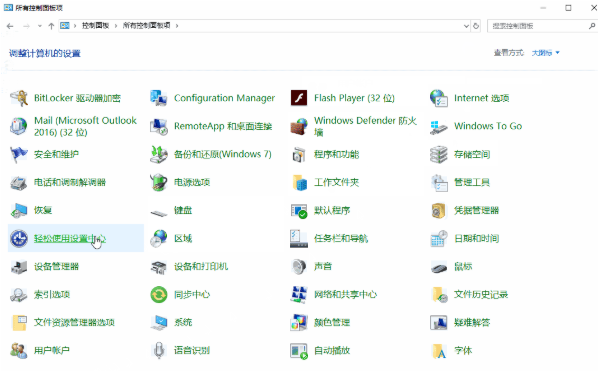Open the 安全和维护 flag icon
The height and width of the screenshot is (371, 598).
pos(19,154)
